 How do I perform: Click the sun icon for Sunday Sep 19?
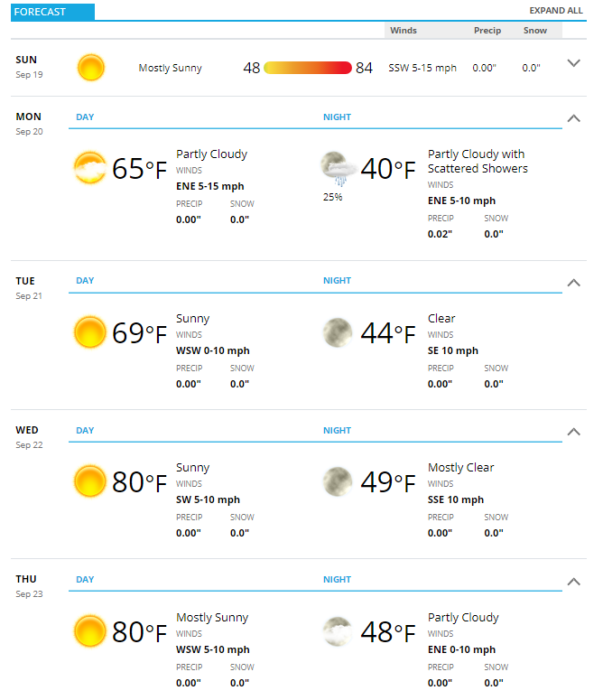tap(90, 68)
